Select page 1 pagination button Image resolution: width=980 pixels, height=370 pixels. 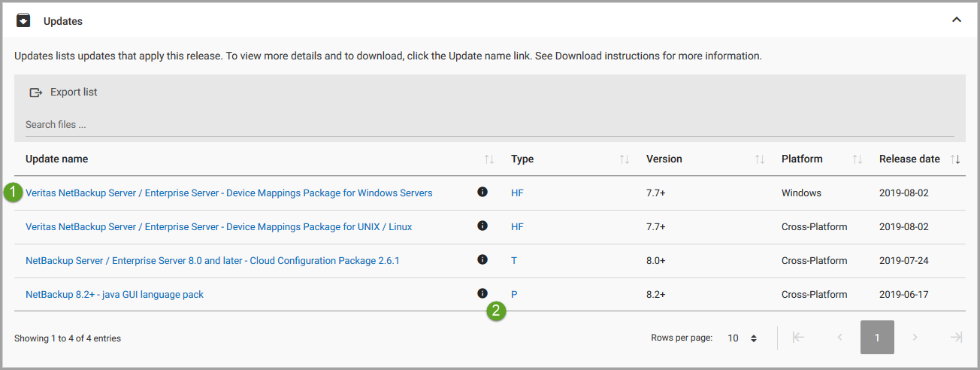(x=877, y=338)
